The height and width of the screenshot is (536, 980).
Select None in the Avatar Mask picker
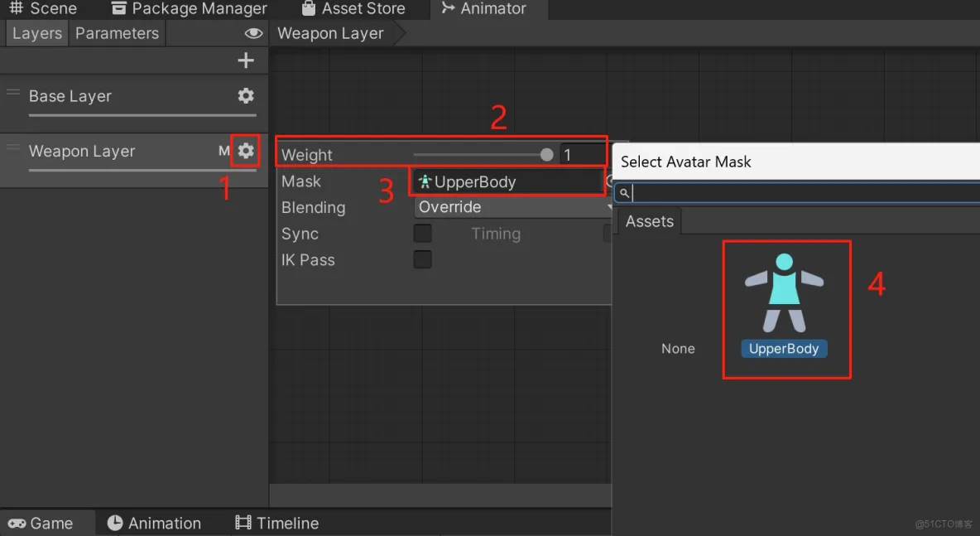click(678, 348)
